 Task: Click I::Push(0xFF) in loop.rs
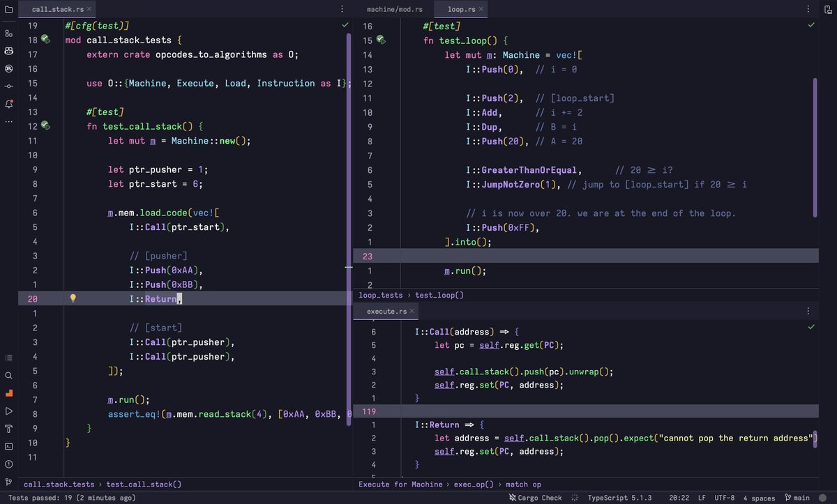502,227
